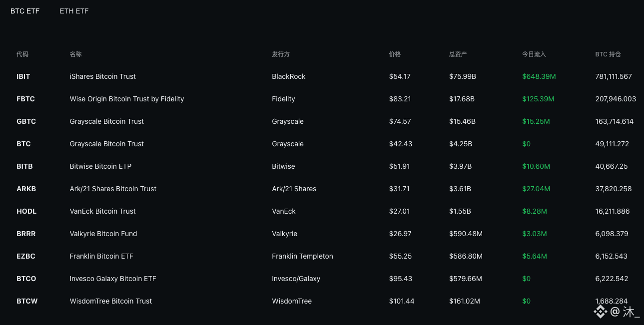Click the Binance logo watermark icon
This screenshot has height=325, width=644.
point(600,312)
